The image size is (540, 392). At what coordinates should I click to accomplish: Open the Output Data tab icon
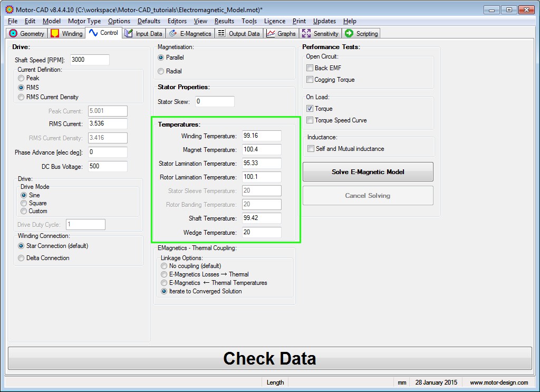pos(221,34)
